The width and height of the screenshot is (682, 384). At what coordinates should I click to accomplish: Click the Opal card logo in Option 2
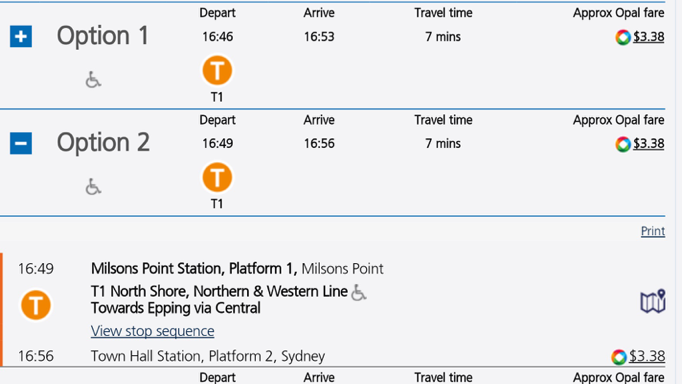tap(623, 144)
